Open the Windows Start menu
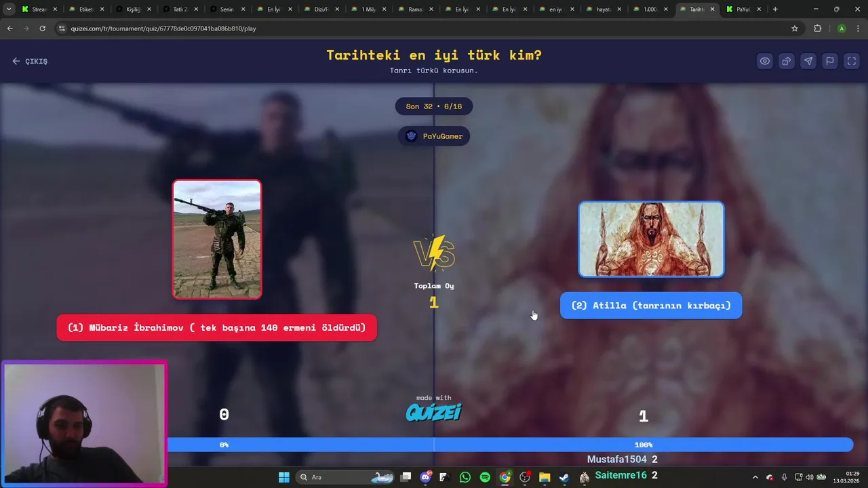Image resolution: width=868 pixels, height=488 pixels. coord(284,477)
